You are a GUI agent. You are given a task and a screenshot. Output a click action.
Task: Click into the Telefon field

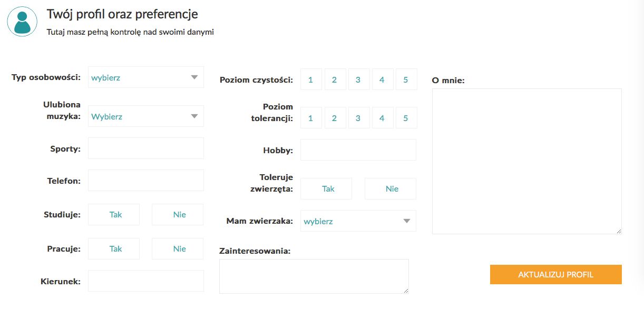[145, 181]
